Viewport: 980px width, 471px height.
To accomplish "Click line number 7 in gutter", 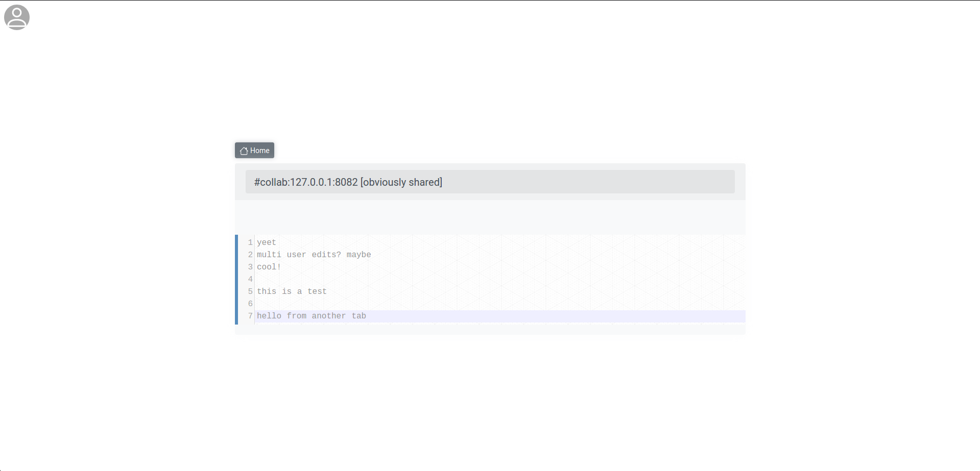I will pyautogui.click(x=250, y=316).
